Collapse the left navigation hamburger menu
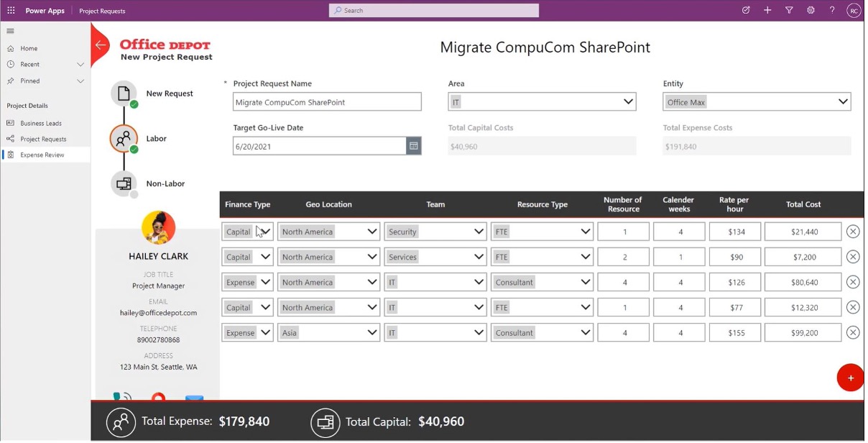This screenshot has height=443, width=868. (11, 31)
